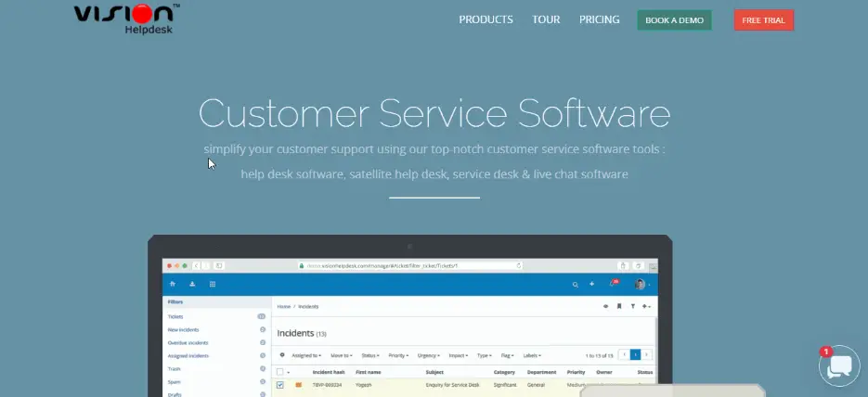Open the PRICING menu item
Viewport: 868px width, 397px height.
coord(600,19)
